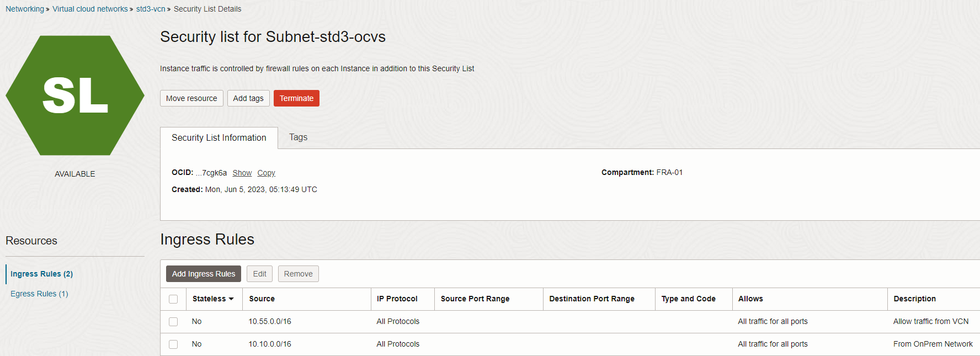Image resolution: width=980 pixels, height=356 pixels.
Task: Click the green SL security list icon
Action: coord(75,95)
